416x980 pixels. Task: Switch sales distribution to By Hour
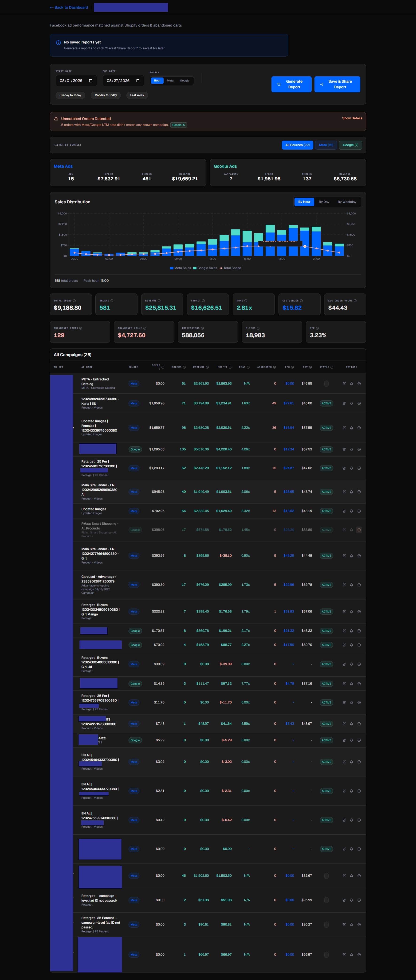tap(304, 202)
